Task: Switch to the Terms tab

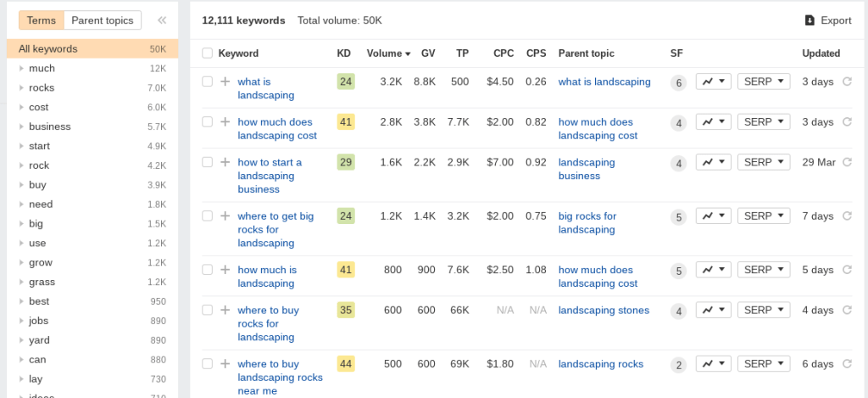Action: pos(42,20)
